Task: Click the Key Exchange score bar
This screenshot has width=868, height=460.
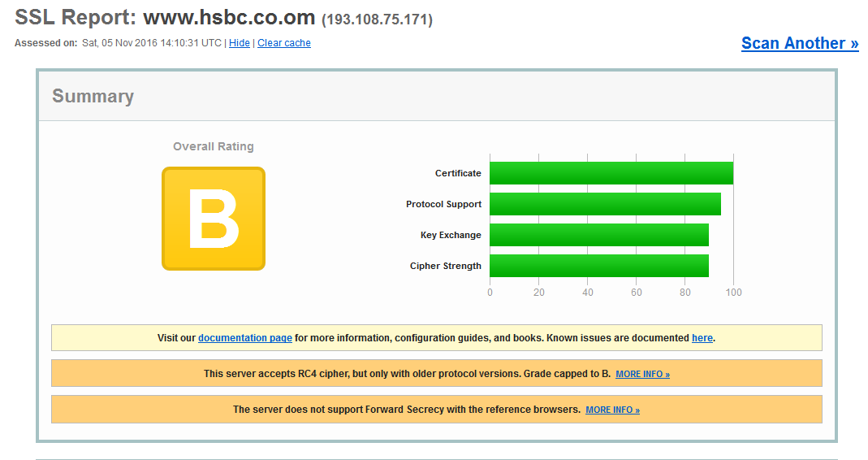Action: 599,235
